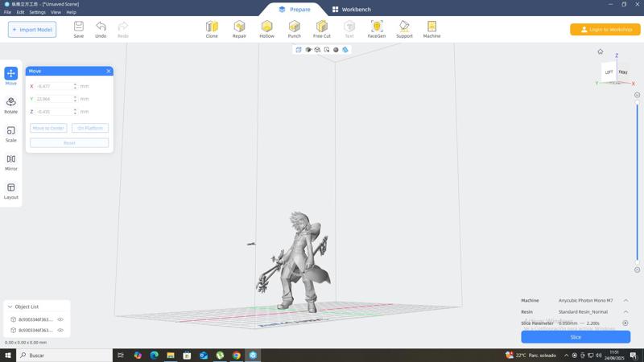Click the FRONT face of the view cube
644x362 pixels.
coord(623,72)
